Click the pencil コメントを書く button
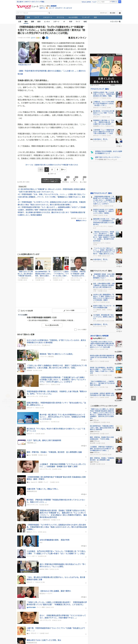138x644 pixels. tap(69, 310)
